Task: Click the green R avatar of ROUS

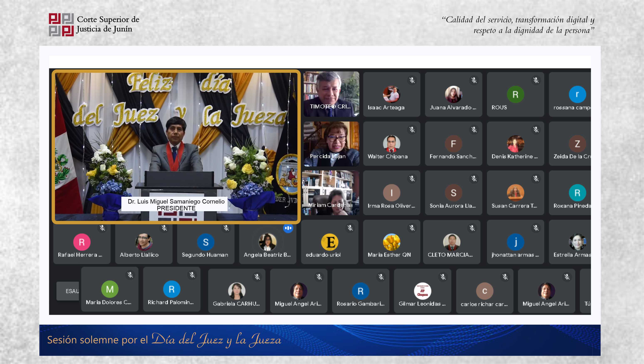Action: (x=515, y=94)
